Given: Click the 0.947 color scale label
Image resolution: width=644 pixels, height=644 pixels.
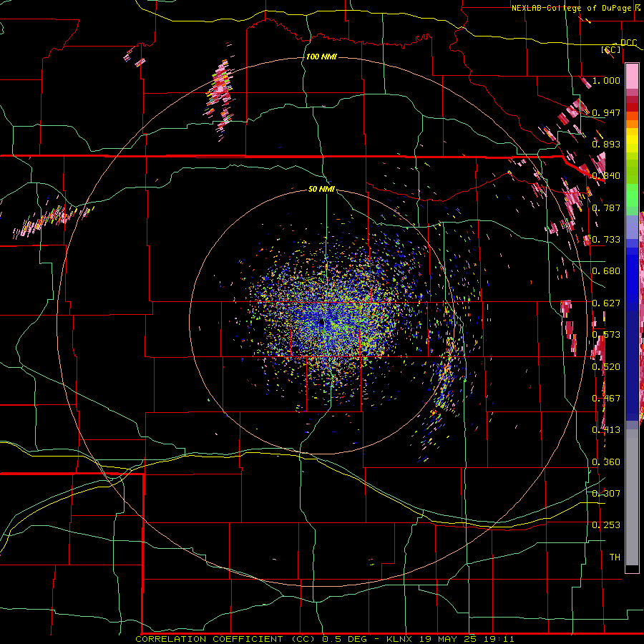Looking at the screenshot, I should [606, 112].
